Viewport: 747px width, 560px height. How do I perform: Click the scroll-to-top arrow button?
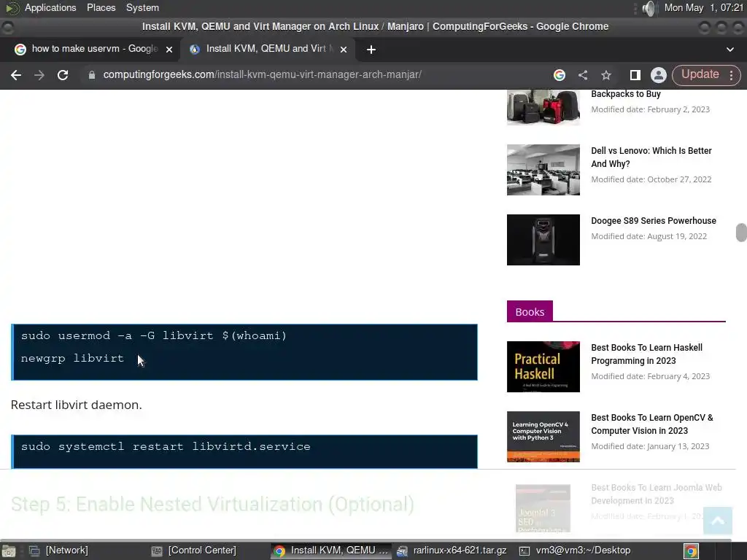718,521
